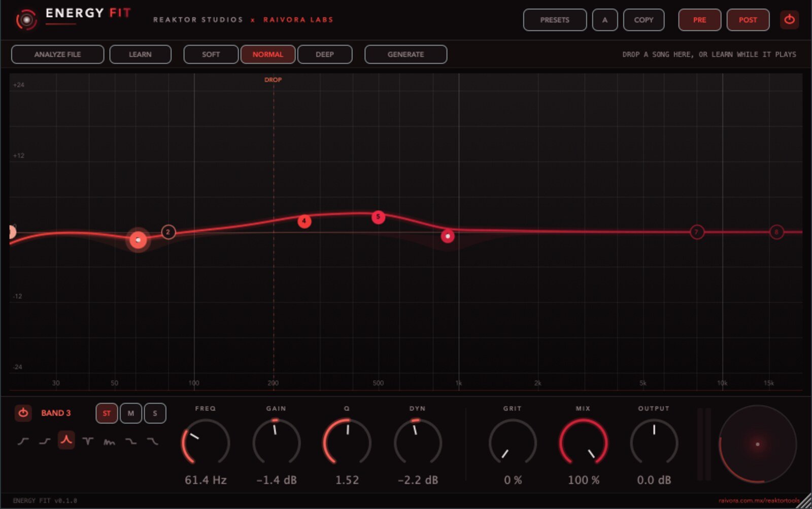The height and width of the screenshot is (509, 812).
Task: Select the highlighted band 3 node near 60 Hz
Action: click(138, 240)
